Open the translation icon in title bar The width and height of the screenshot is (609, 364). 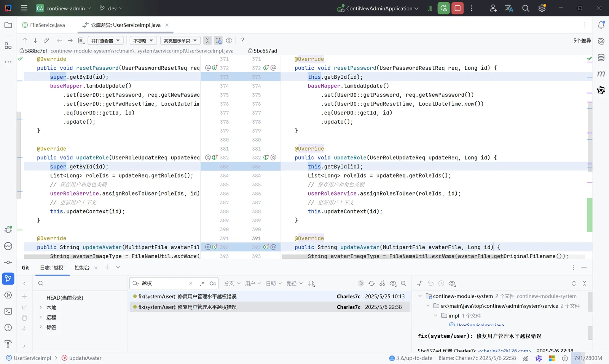[509, 8]
